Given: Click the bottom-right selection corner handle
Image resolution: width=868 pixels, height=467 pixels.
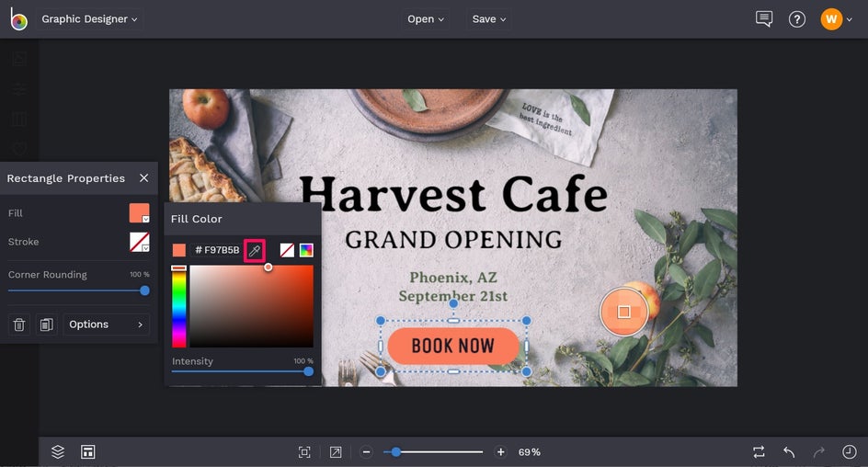Looking at the screenshot, I should (x=527, y=371).
